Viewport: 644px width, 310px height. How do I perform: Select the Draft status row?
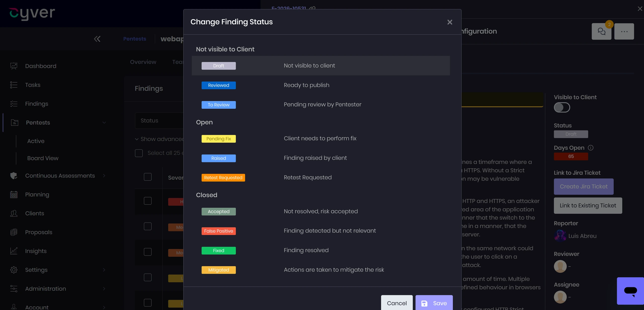[x=321, y=66]
